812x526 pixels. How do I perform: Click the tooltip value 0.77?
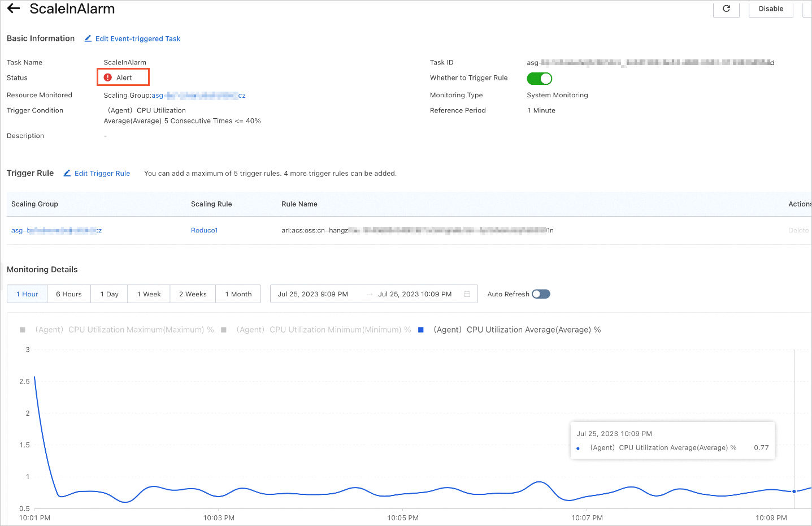[761, 447]
